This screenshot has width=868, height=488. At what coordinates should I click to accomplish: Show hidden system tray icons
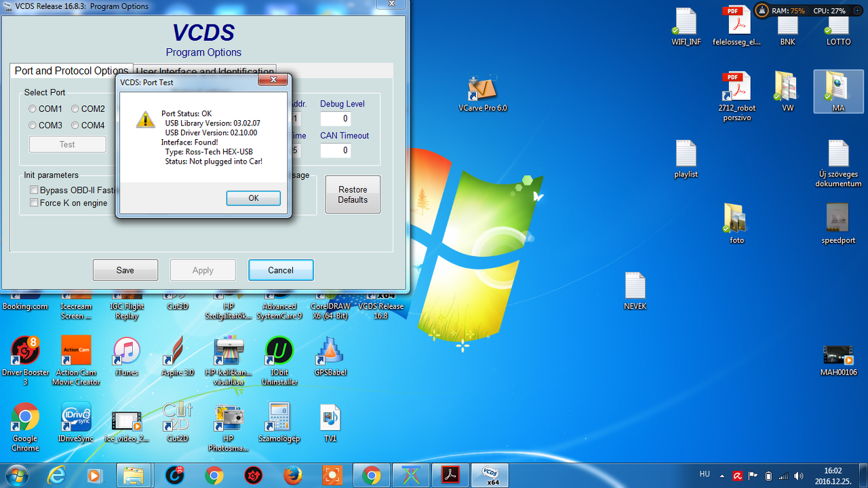(721, 476)
